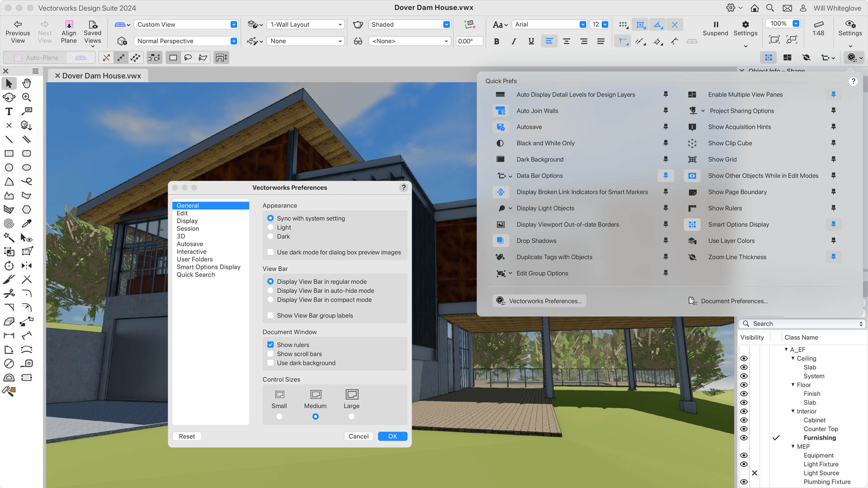Toggle bold text formatting
Screen dimensions: 868x488
coord(496,41)
